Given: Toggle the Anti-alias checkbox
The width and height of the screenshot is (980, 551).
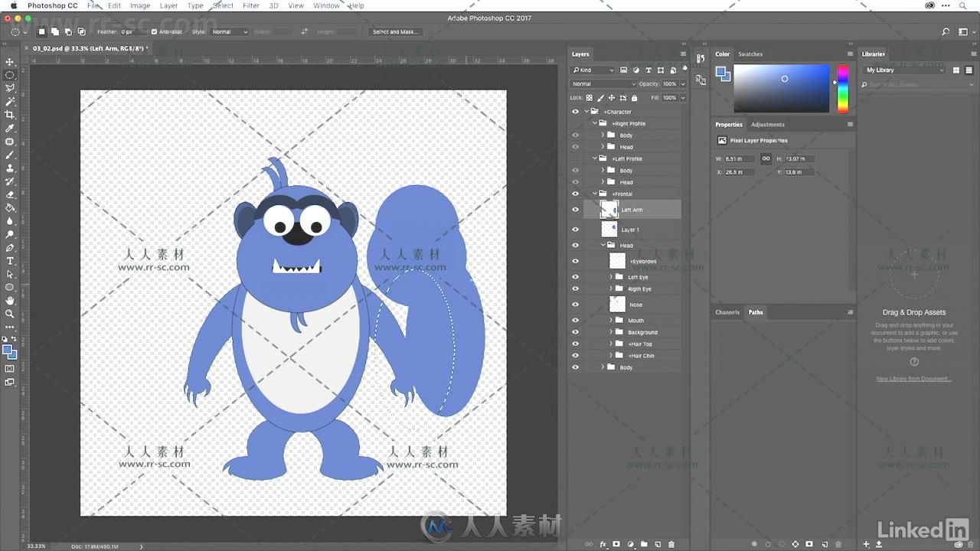Looking at the screenshot, I should [154, 32].
